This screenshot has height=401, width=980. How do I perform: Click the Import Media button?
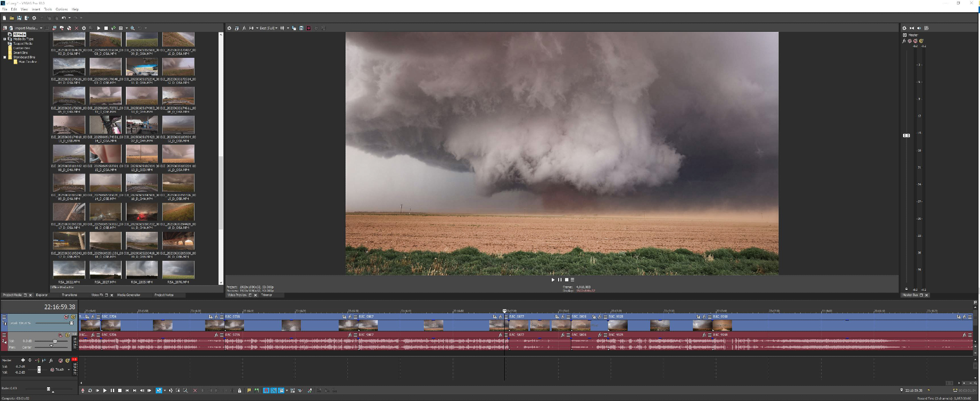(24, 28)
